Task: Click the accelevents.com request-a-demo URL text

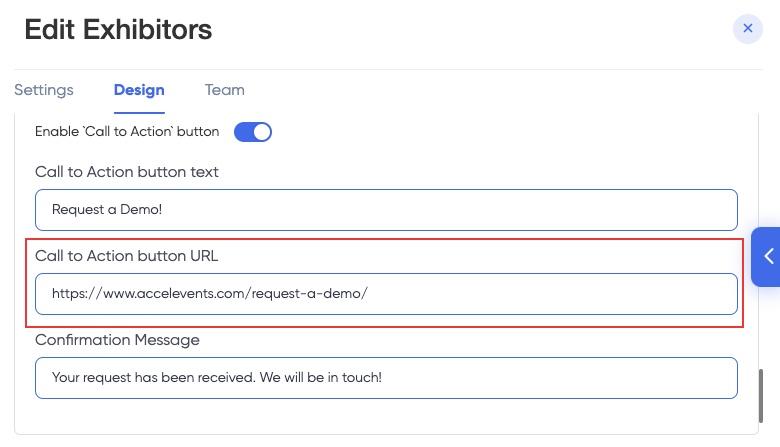Action: coord(210,293)
